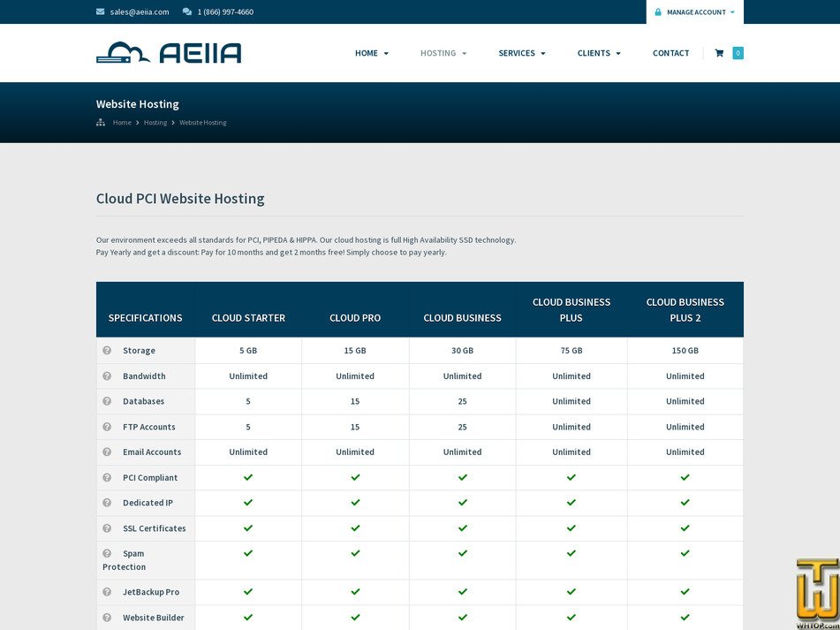Click the cart item count badge
The image size is (840, 630).
tap(738, 53)
